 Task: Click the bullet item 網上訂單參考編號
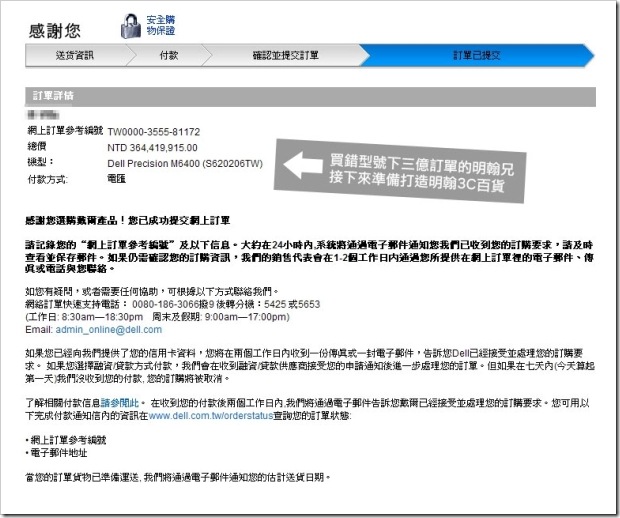point(66,440)
